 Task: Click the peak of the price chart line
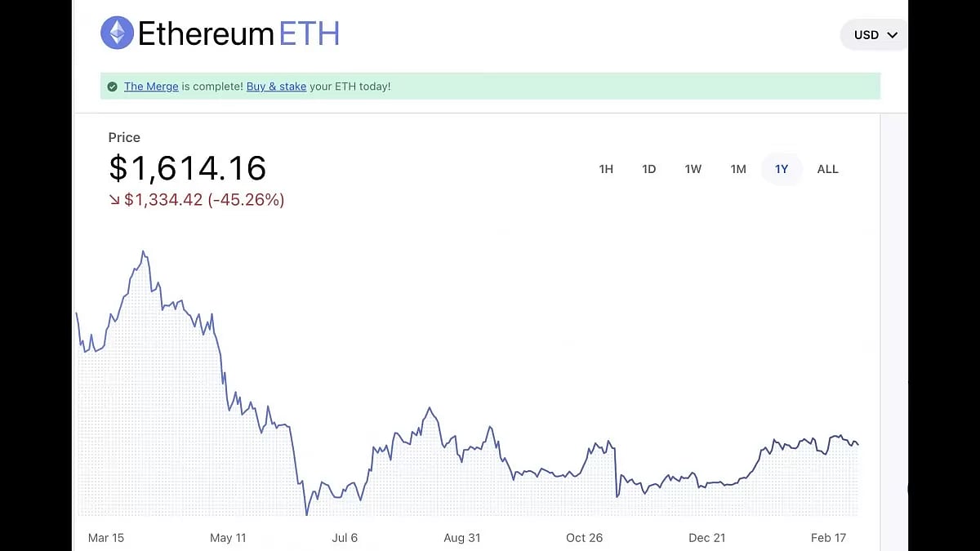click(x=144, y=251)
